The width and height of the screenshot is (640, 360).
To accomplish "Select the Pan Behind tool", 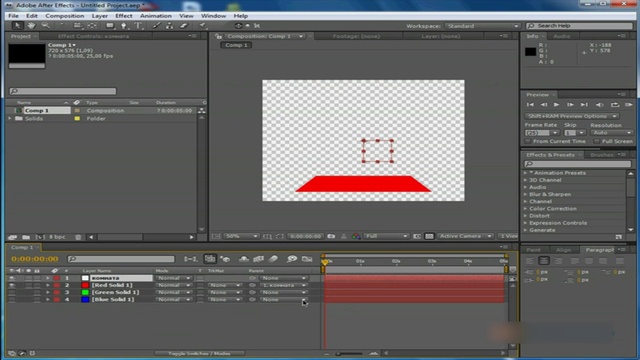I will pos(92,26).
